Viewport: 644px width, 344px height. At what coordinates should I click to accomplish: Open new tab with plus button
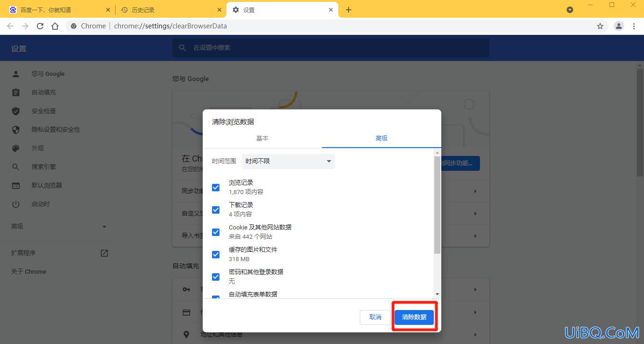pyautogui.click(x=349, y=10)
